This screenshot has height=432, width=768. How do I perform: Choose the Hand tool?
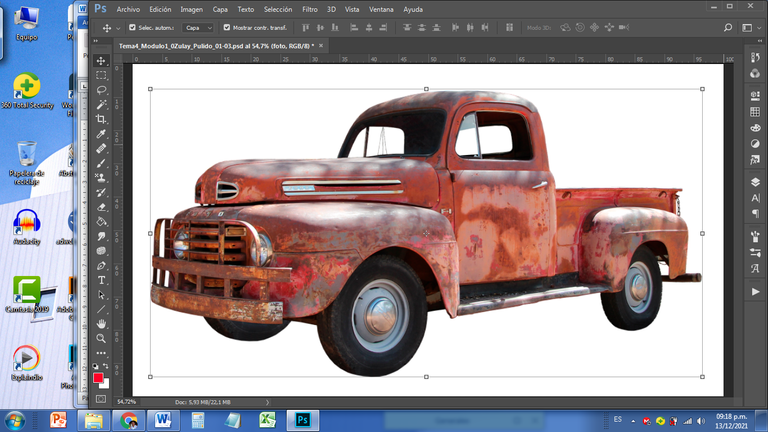102,325
